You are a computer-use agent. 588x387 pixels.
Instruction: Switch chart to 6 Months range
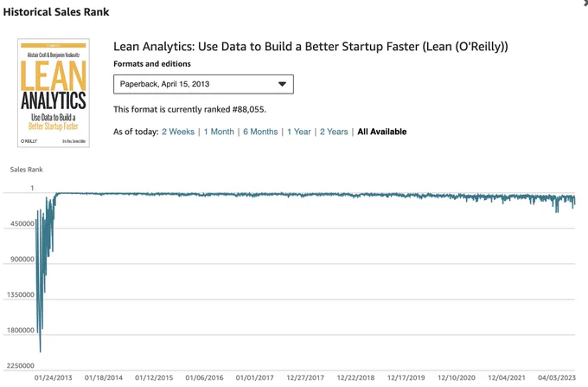[x=260, y=132]
